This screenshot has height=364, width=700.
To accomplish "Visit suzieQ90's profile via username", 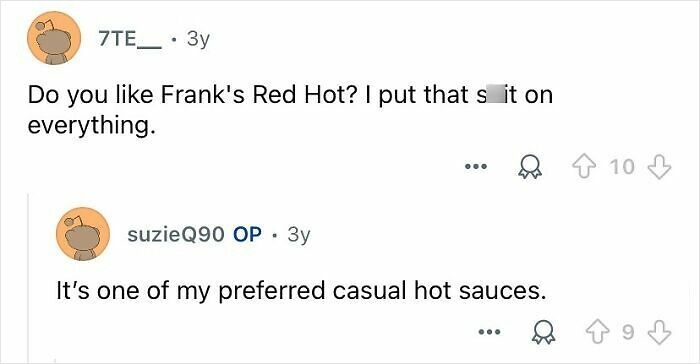I will pos(176,234).
